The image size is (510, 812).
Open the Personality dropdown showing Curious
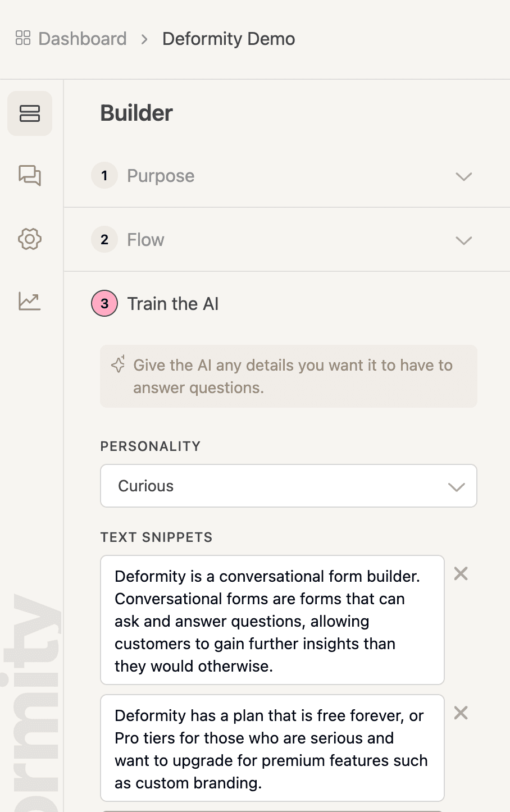click(288, 486)
